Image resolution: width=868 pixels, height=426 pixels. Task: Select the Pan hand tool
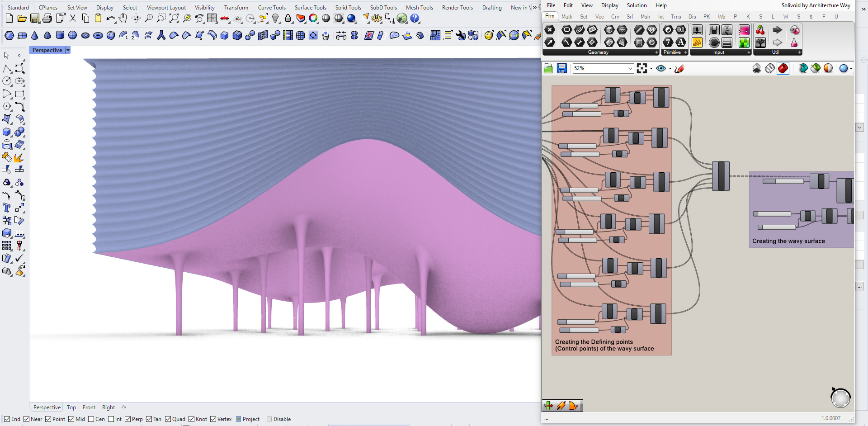coord(123,19)
